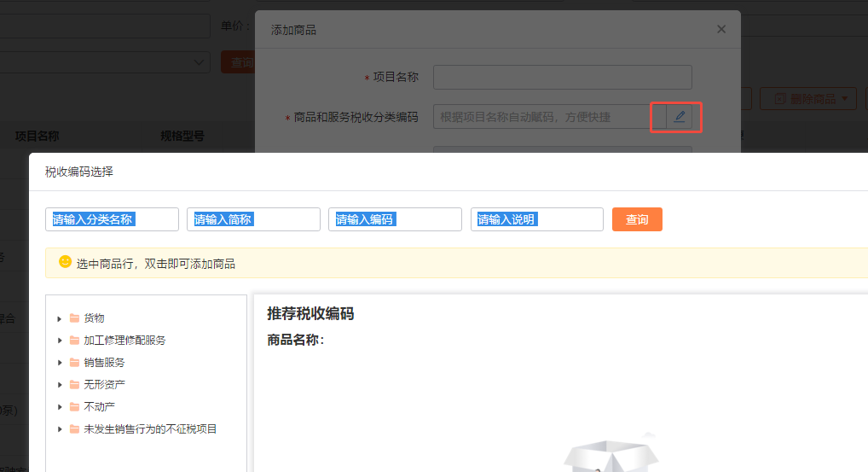
Task: Click the pencil edit icon beside tax code field
Action: (x=680, y=117)
